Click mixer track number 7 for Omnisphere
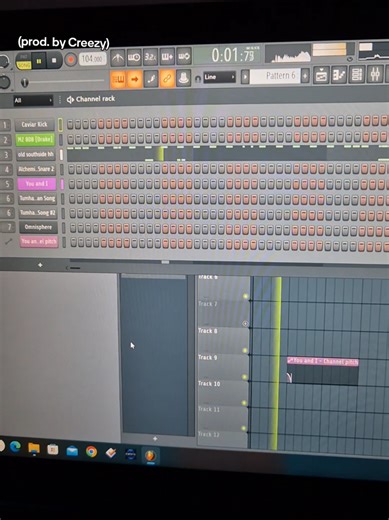The width and height of the screenshot is (389, 520). [9, 227]
